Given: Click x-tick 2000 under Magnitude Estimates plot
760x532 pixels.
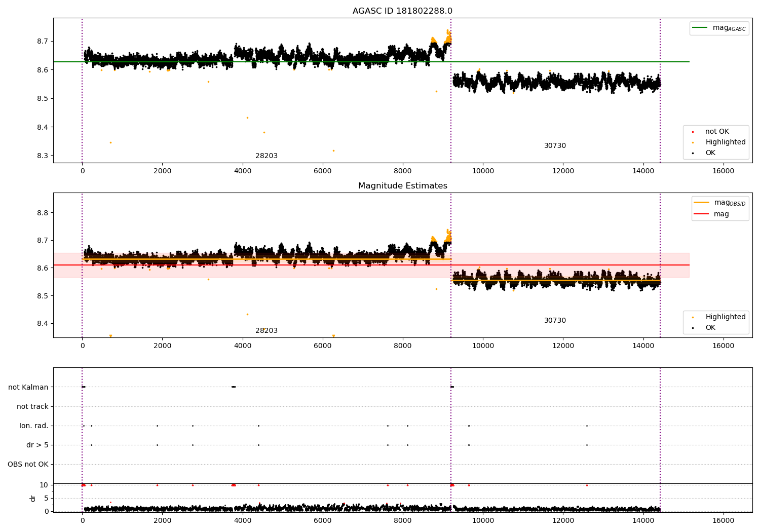Looking at the screenshot, I should (162, 346).
